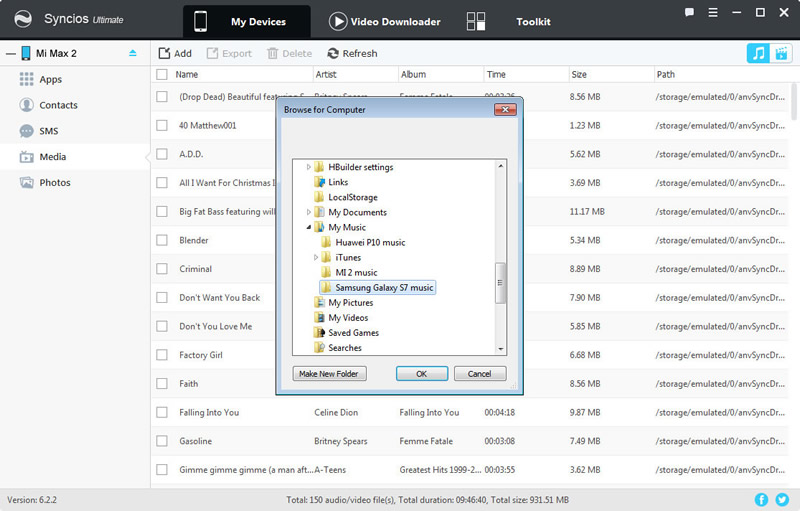Click the Export toolbar button
This screenshot has width=800, height=511.
pos(229,54)
